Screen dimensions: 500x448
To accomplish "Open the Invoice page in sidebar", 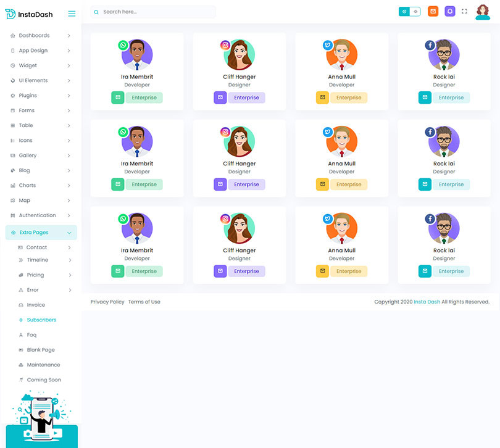I will 36,305.
